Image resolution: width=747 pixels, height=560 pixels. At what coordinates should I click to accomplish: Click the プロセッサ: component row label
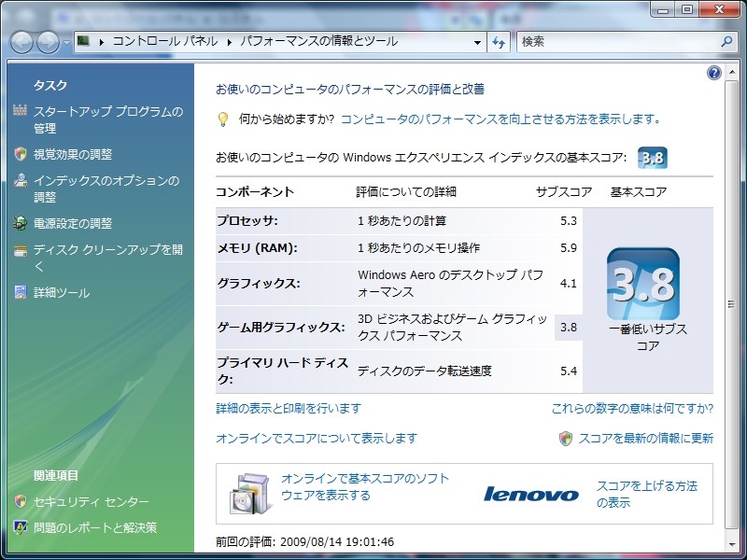pyautogui.click(x=247, y=221)
